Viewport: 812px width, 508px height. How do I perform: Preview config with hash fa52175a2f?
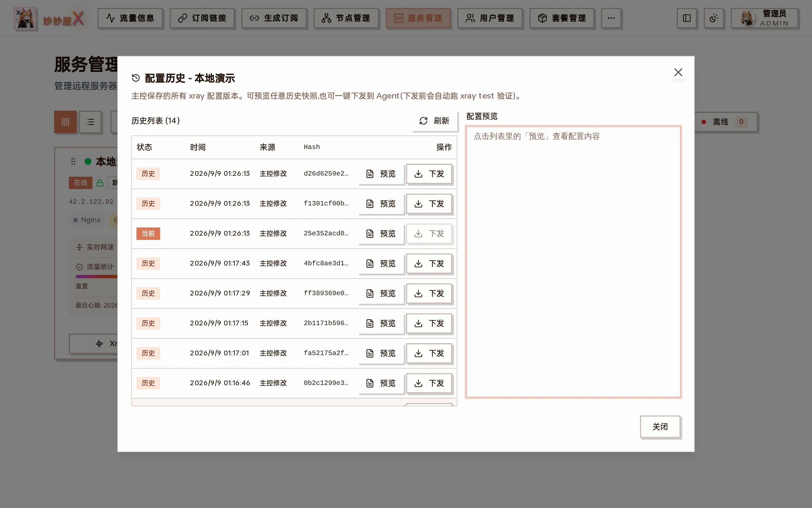click(x=381, y=353)
